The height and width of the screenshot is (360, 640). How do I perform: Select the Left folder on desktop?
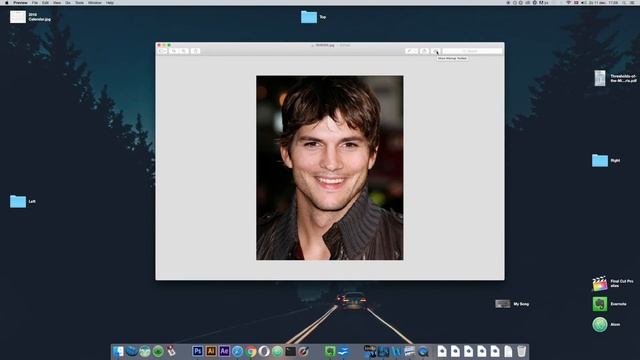coord(18,201)
